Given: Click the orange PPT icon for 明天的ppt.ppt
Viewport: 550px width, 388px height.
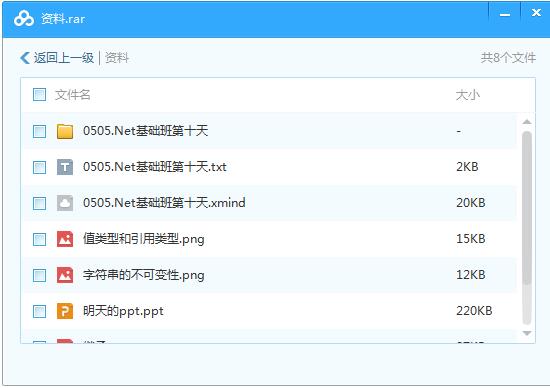Looking at the screenshot, I should coord(65,311).
